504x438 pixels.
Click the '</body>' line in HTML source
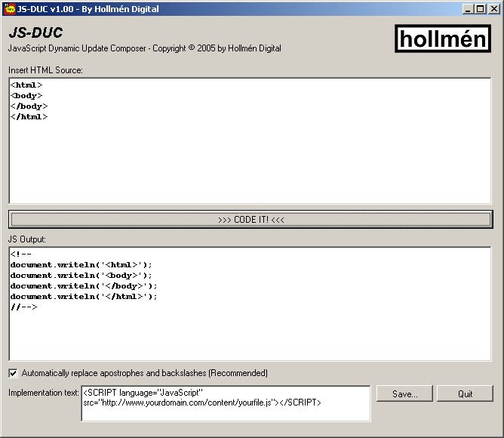pos(29,106)
